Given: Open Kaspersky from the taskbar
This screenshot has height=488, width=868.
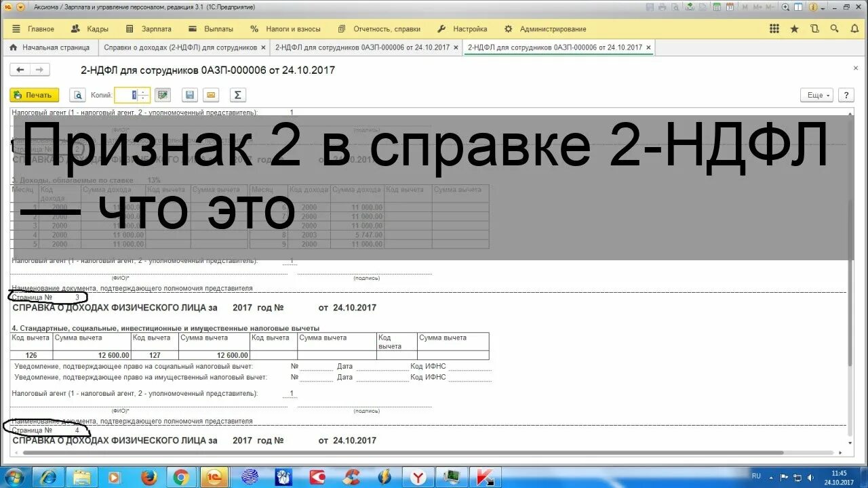Looking at the screenshot, I should (486, 476).
